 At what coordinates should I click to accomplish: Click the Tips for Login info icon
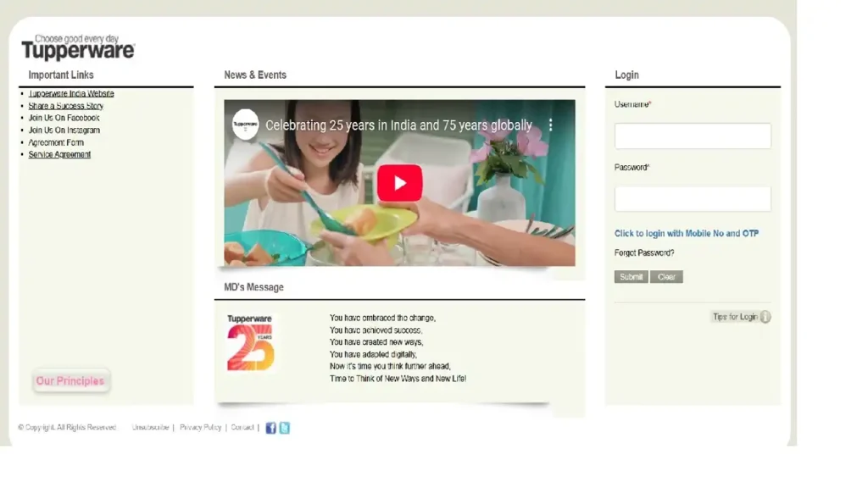point(765,317)
